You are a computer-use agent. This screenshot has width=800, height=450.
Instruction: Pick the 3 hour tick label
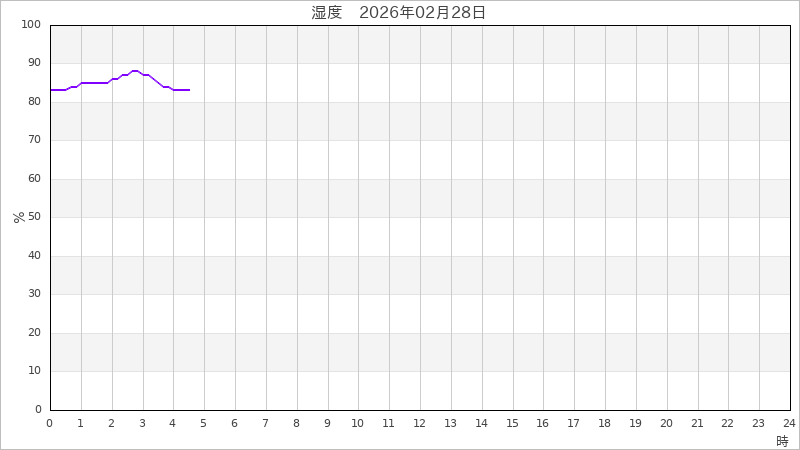[x=142, y=423]
